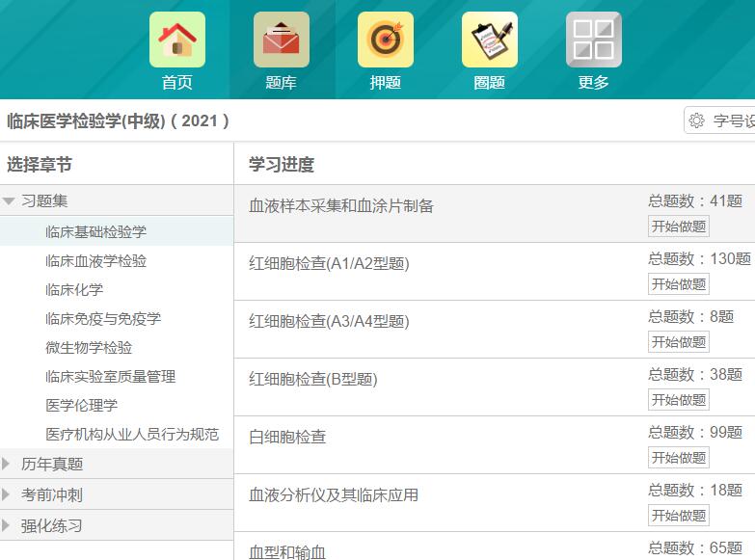
Task: Start 红细胞检查(A3/A4型题) with 开始做题
Action: (679, 342)
